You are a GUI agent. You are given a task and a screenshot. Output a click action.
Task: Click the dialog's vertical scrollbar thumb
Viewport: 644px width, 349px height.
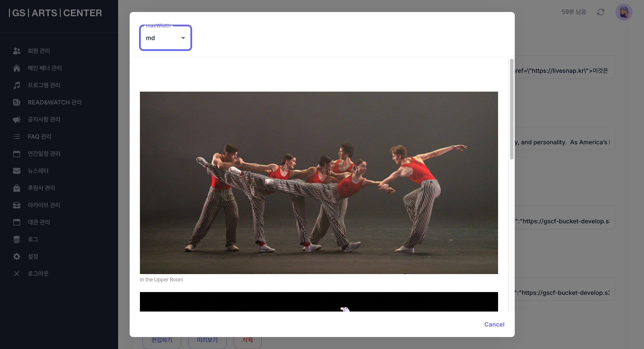click(x=512, y=109)
